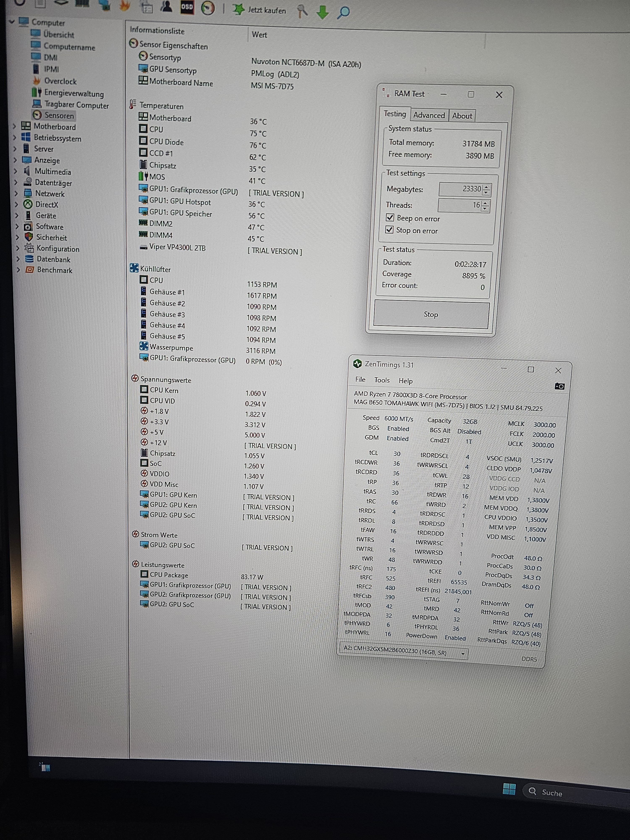Open the Windows Start button
The width and height of the screenshot is (630, 840).
click(x=509, y=789)
